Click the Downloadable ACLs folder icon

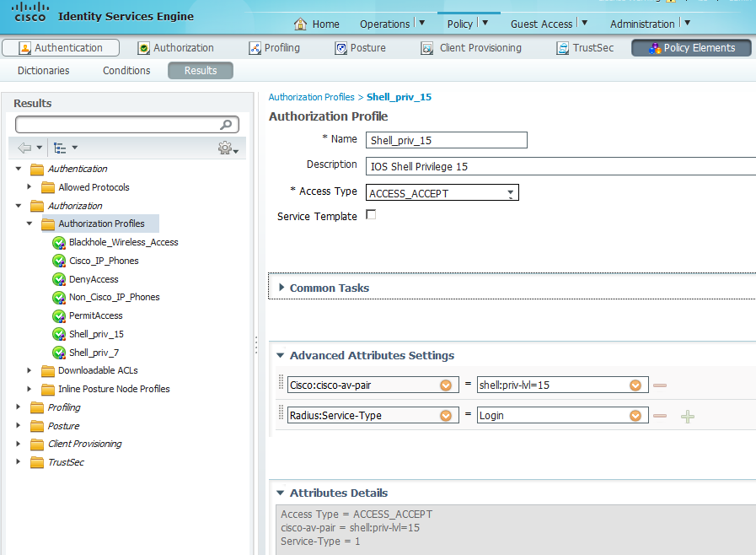[x=48, y=370]
